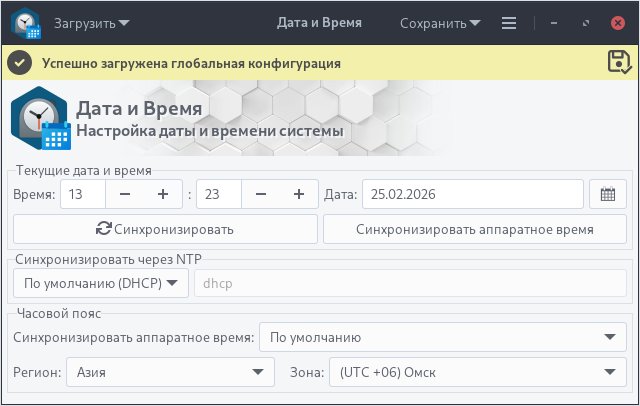Image resolution: width=640 pixels, height=406 pixels.
Task: Click the minutes field showing 23
Action: [x=219, y=194]
